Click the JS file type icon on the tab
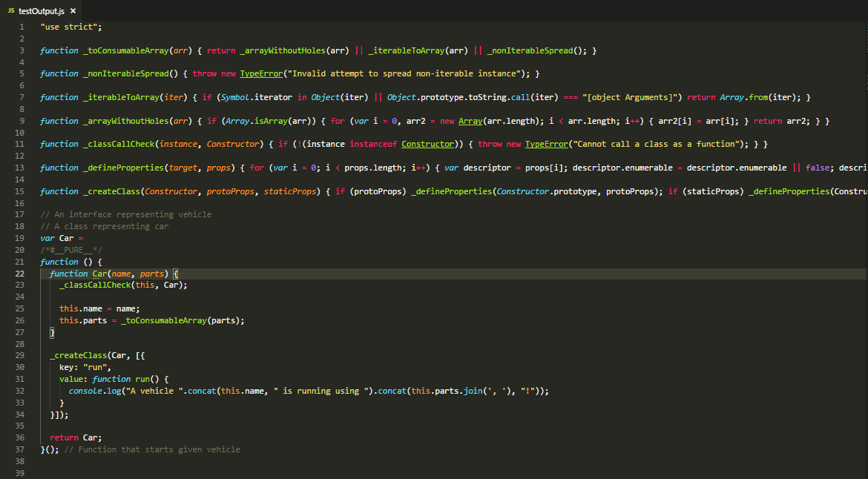The width and height of the screenshot is (868, 479). coord(10,10)
